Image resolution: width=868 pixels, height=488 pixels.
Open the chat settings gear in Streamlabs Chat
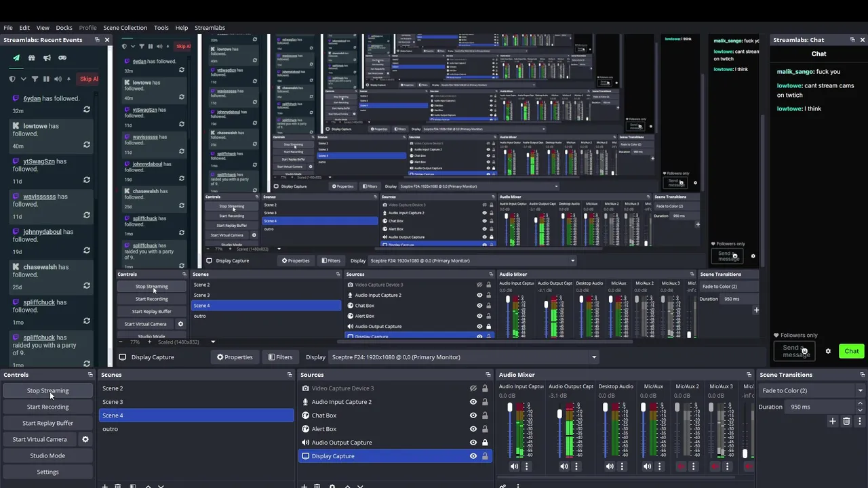[828, 351]
